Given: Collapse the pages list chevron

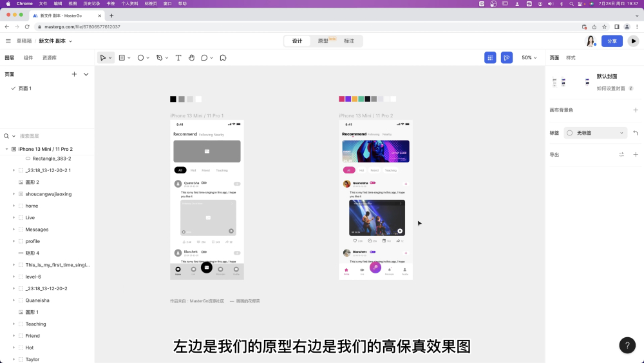Looking at the screenshot, I should coord(86,74).
